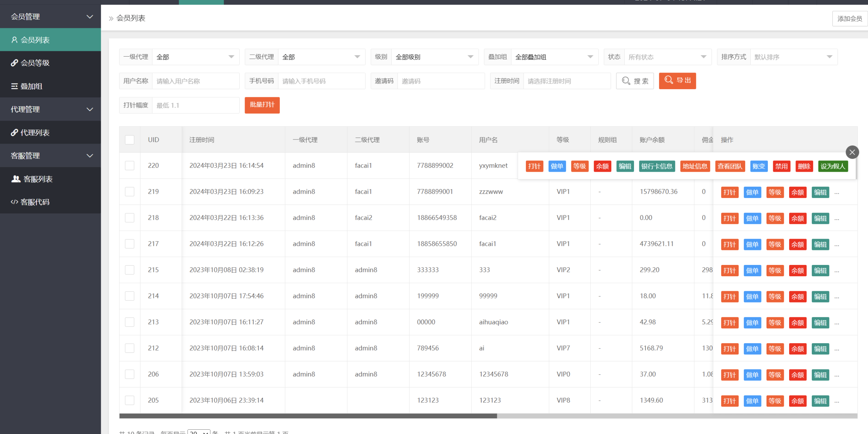Click the horizontal table scrollbar
The height and width of the screenshot is (434, 868).
coord(308,416)
